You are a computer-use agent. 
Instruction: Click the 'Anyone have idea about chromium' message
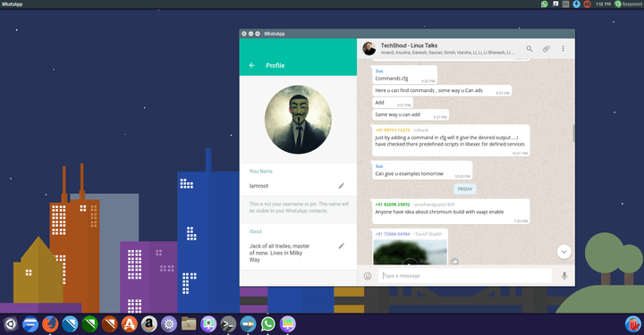(451, 212)
